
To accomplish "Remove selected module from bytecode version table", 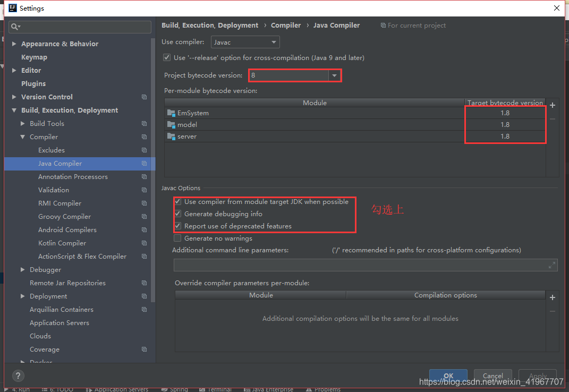I will (x=553, y=119).
